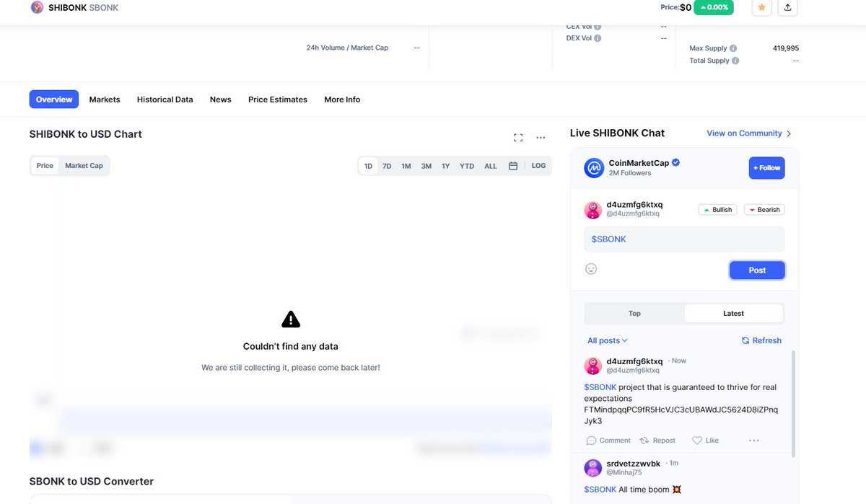Screen dimensions: 866x504
Task: Click the Max Supply info icon
Action: coord(733,48)
